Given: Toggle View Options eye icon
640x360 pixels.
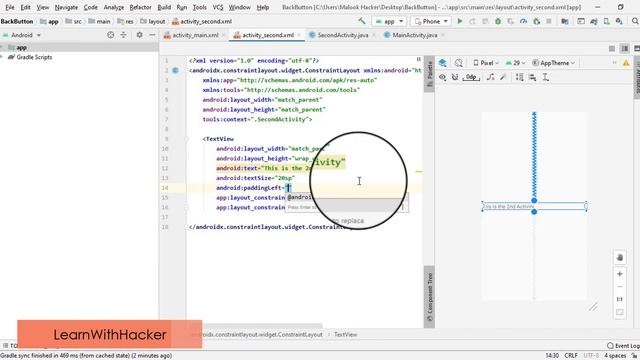Looking at the screenshot, I should (x=442, y=77).
